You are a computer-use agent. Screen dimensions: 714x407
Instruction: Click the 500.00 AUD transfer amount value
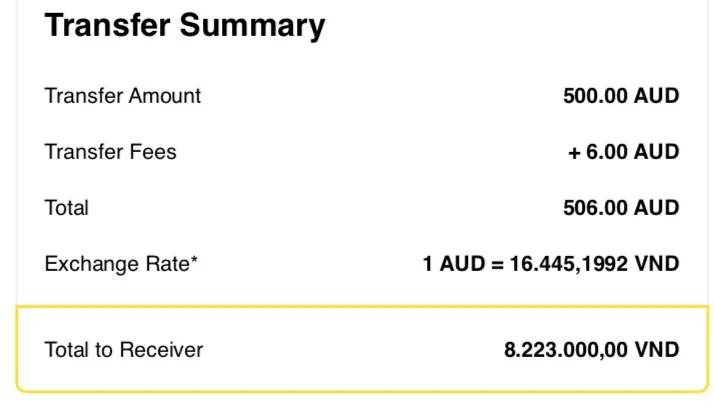point(621,96)
